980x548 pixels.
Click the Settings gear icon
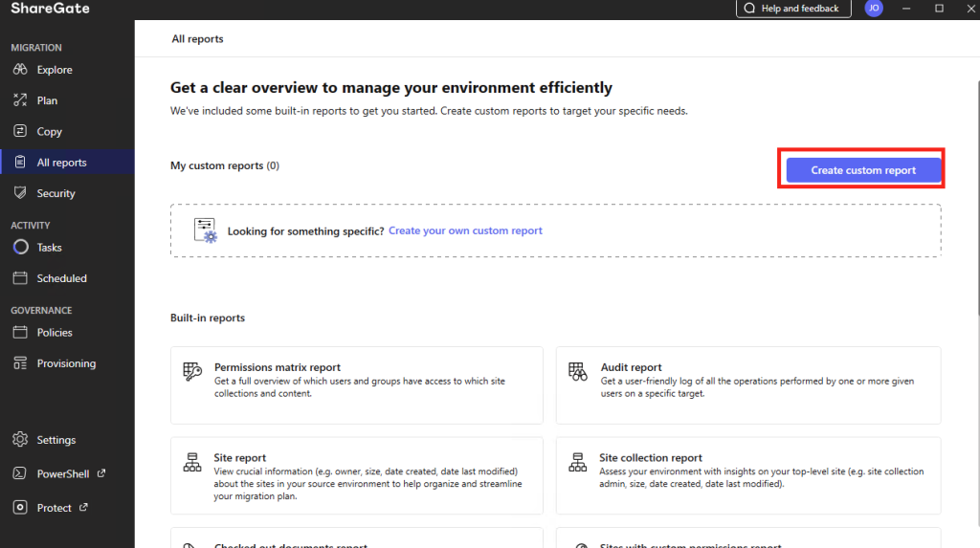pyautogui.click(x=20, y=439)
